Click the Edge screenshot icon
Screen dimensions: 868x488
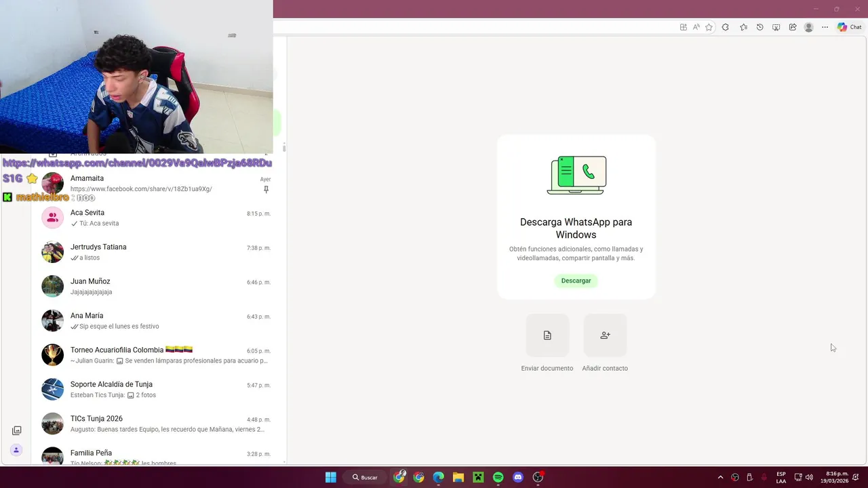tap(776, 27)
